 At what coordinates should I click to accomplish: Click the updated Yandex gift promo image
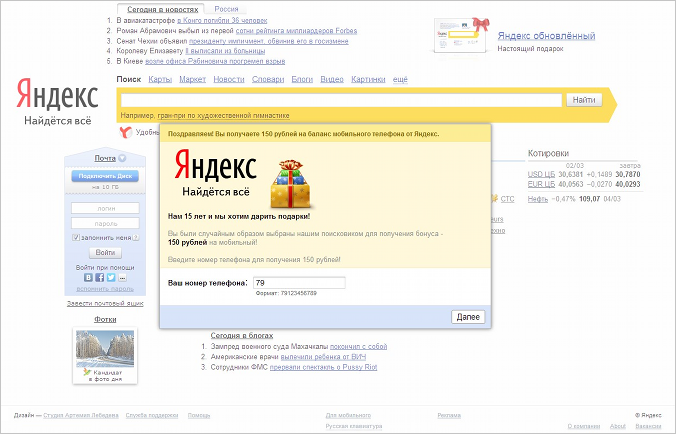pyautogui.click(x=462, y=35)
